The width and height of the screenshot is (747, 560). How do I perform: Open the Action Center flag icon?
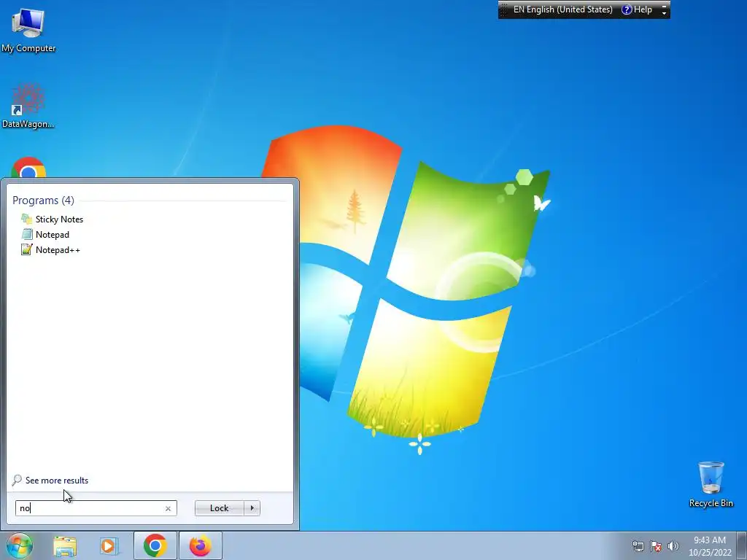point(656,546)
